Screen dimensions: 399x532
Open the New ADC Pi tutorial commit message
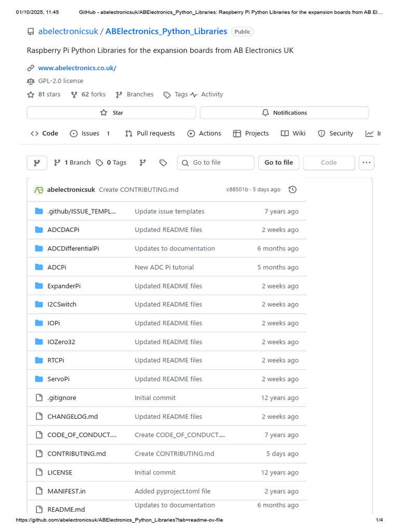pyautogui.click(x=164, y=268)
